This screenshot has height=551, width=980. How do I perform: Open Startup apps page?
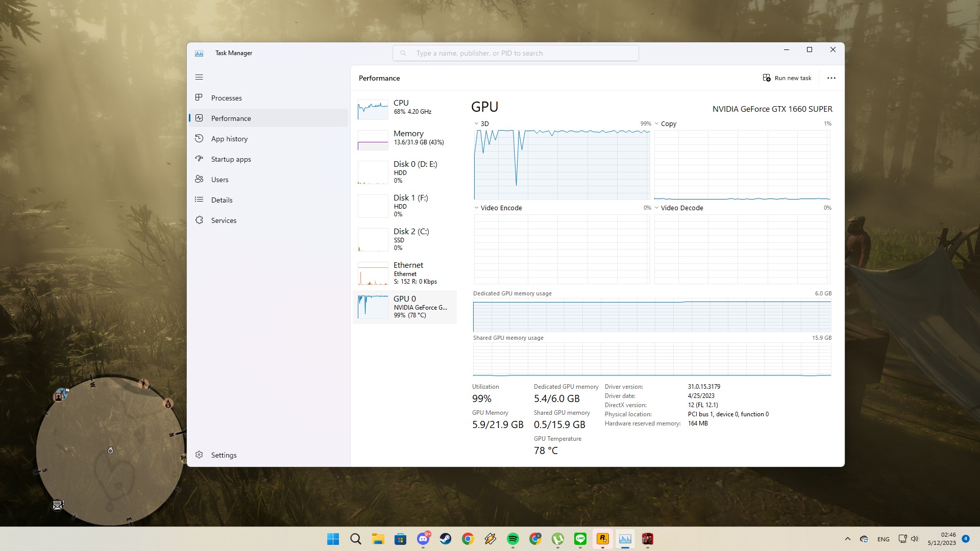point(268,159)
